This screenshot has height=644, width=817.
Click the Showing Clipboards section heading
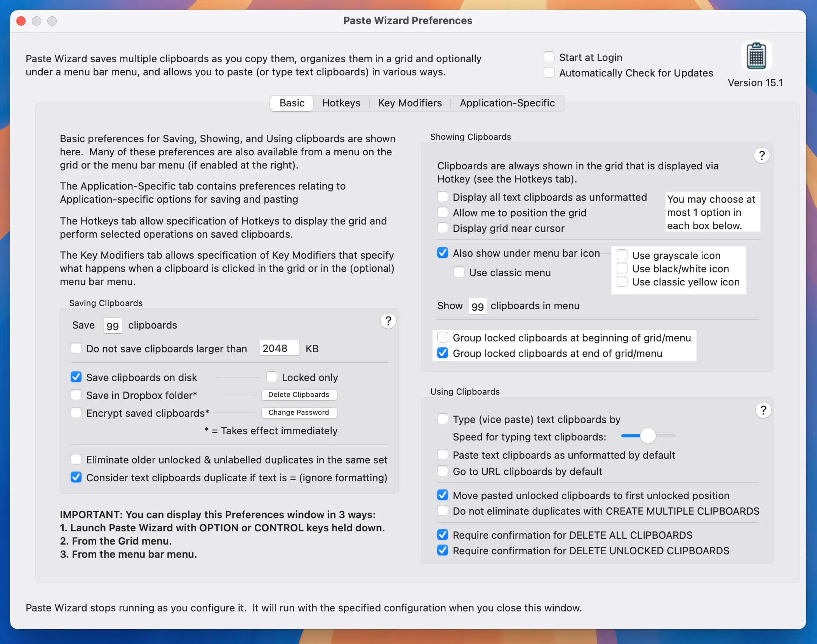(x=470, y=137)
